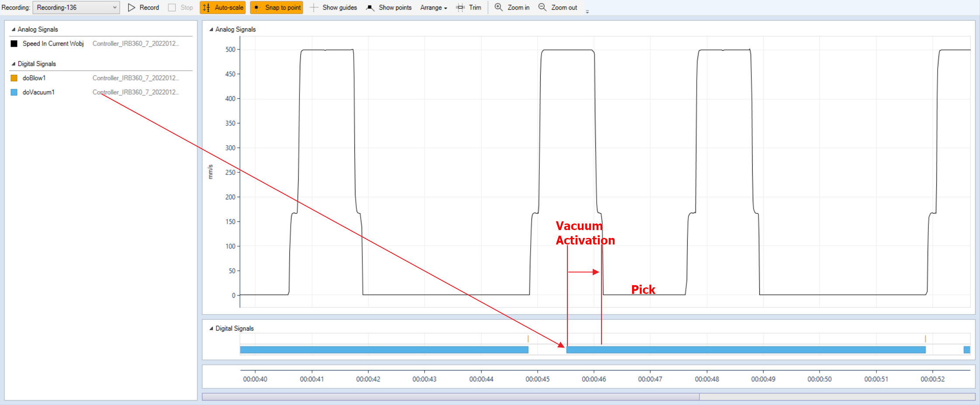Viewport: 980px width, 405px height.
Task: Click the 00:00:40 time axis label
Action: tap(255, 379)
